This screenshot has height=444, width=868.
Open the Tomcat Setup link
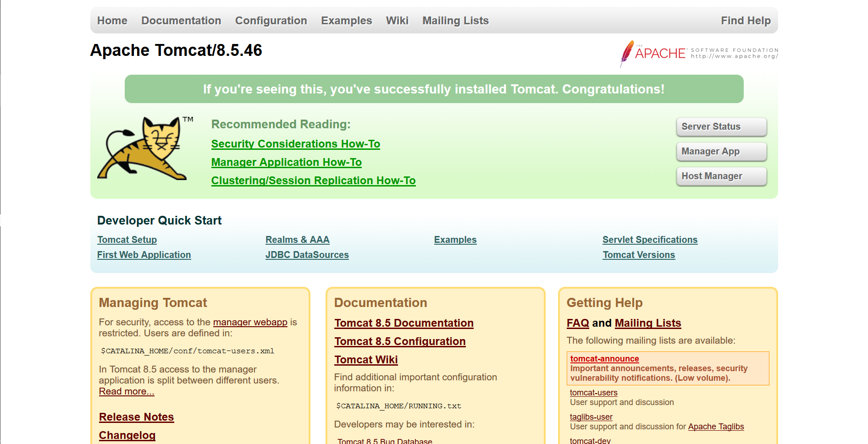[127, 240]
